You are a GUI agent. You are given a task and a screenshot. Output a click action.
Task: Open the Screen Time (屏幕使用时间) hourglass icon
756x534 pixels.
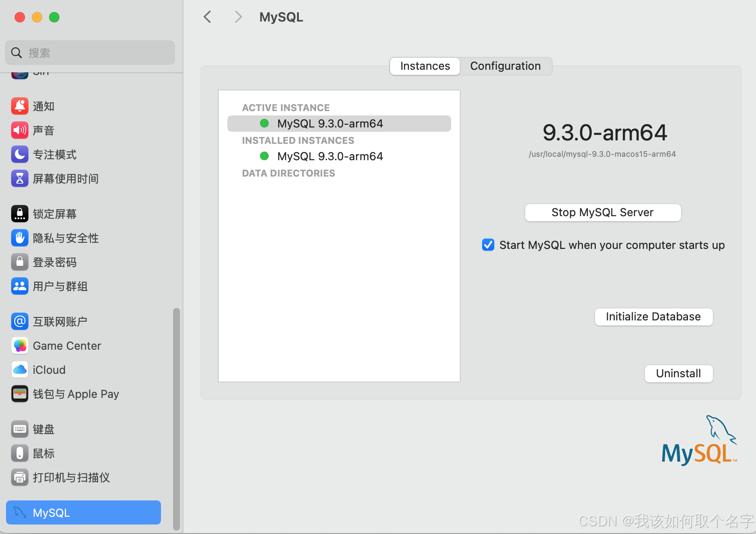click(20, 178)
